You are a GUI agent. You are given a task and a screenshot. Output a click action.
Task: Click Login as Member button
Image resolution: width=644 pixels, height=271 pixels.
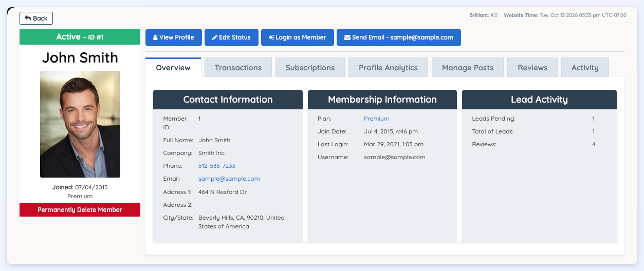pyautogui.click(x=298, y=37)
